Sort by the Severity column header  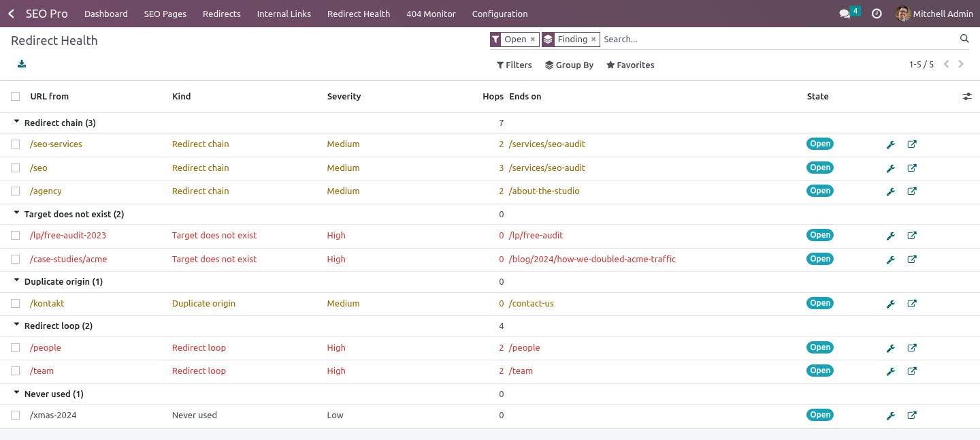[x=344, y=97]
